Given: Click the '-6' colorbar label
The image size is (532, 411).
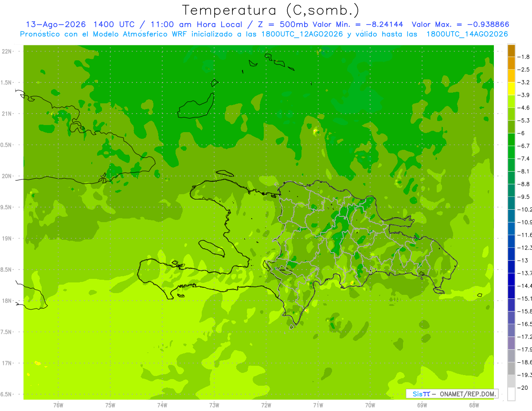Looking at the screenshot, I should coord(521,133).
